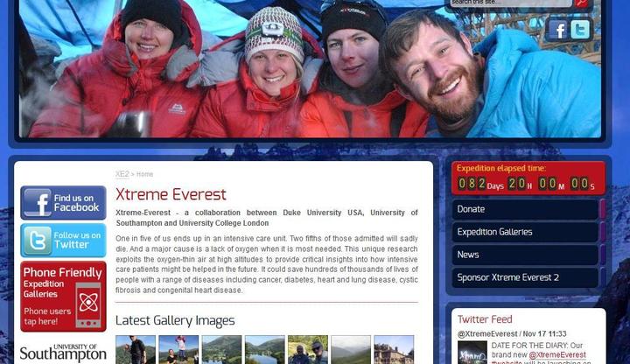
Task: Open the Donate menu item
Action: coord(526,209)
